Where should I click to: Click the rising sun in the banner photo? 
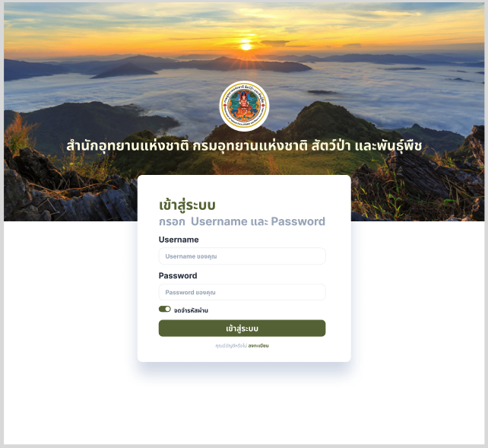pos(246,46)
